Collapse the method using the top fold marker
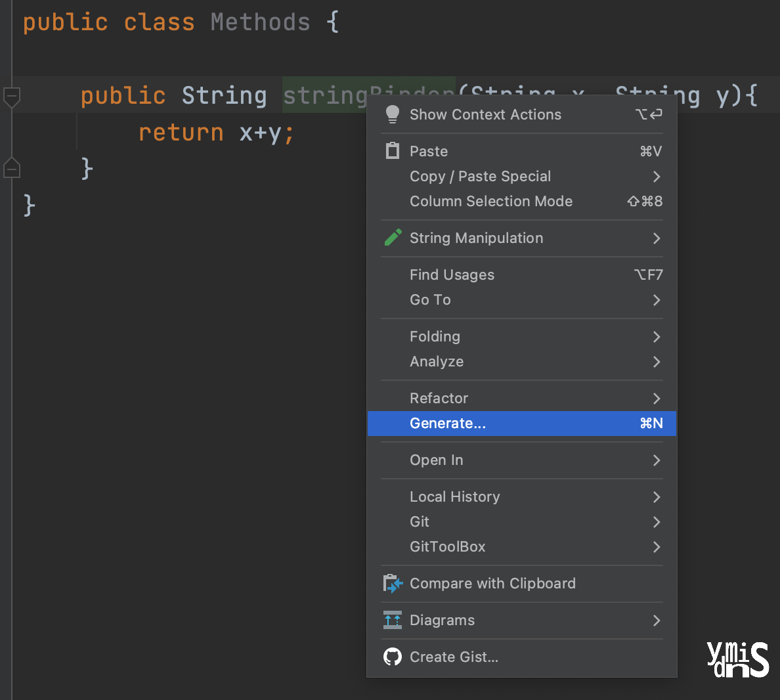 [11, 97]
